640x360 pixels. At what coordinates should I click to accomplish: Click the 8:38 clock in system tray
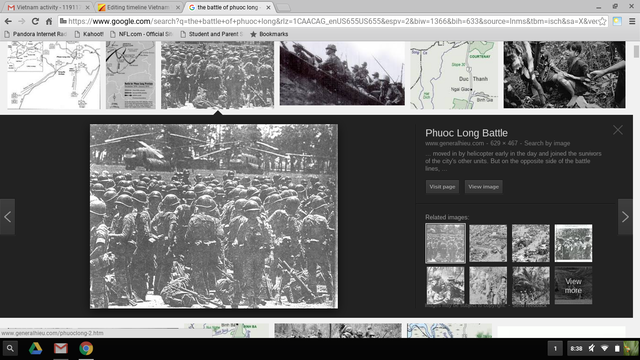pyautogui.click(x=576, y=349)
